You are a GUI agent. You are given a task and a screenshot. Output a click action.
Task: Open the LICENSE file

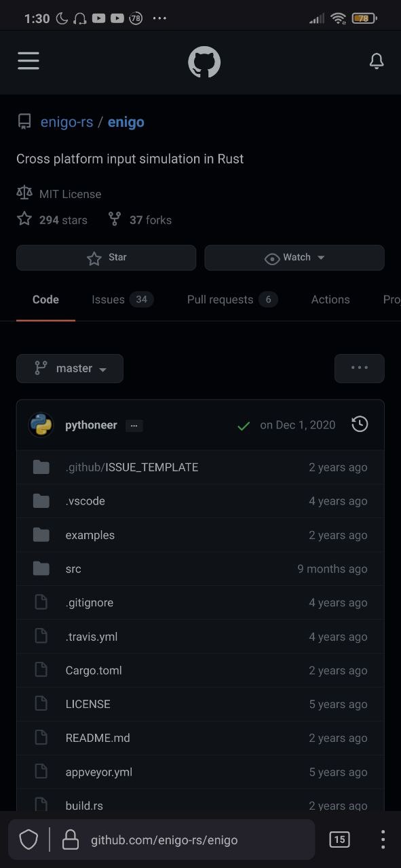pos(88,704)
